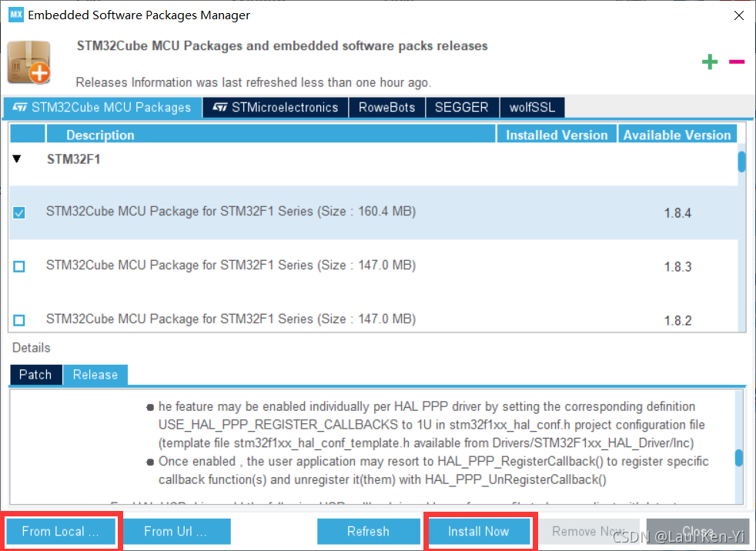Open the Release details tab
Image resolution: width=756 pixels, height=551 pixels.
click(95, 375)
